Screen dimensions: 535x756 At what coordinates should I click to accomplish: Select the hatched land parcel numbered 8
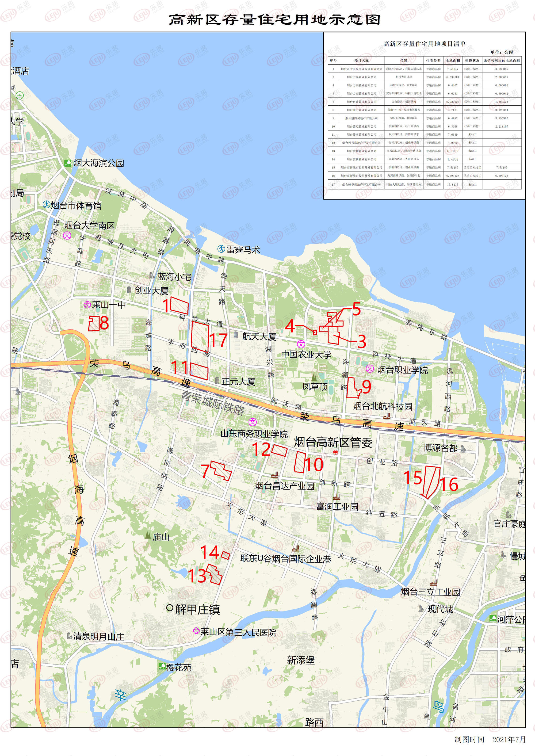(x=94, y=323)
